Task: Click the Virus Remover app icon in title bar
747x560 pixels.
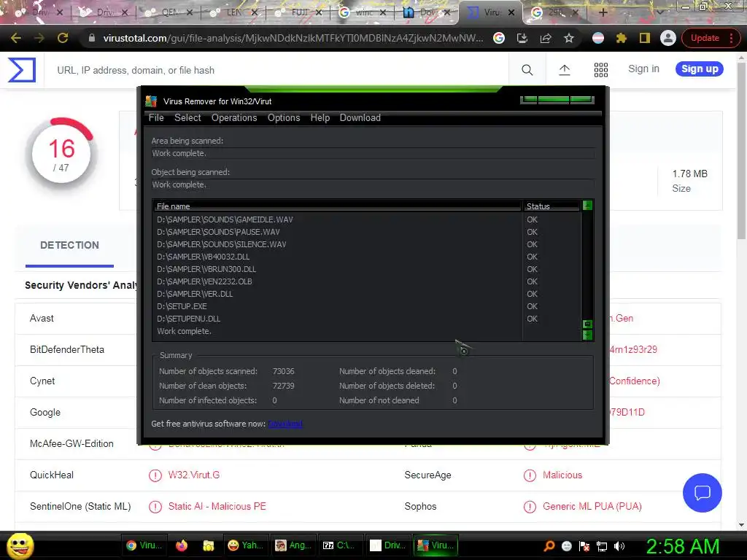Action: (x=151, y=101)
